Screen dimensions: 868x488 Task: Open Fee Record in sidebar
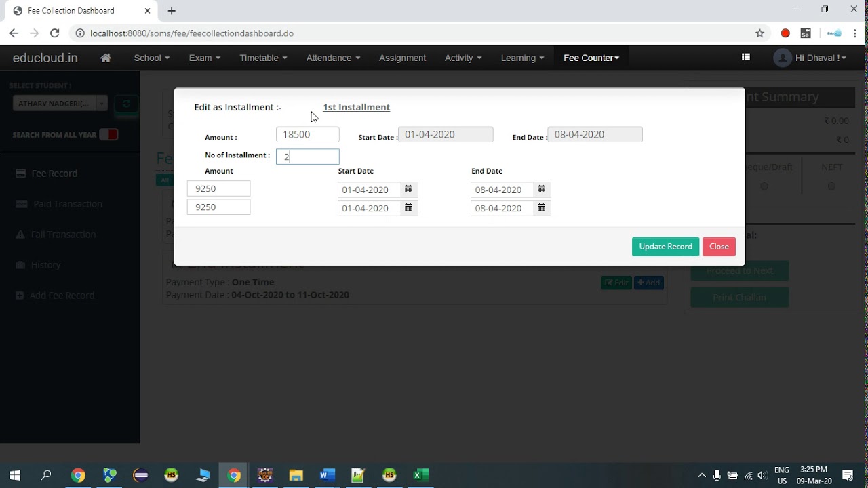click(54, 174)
